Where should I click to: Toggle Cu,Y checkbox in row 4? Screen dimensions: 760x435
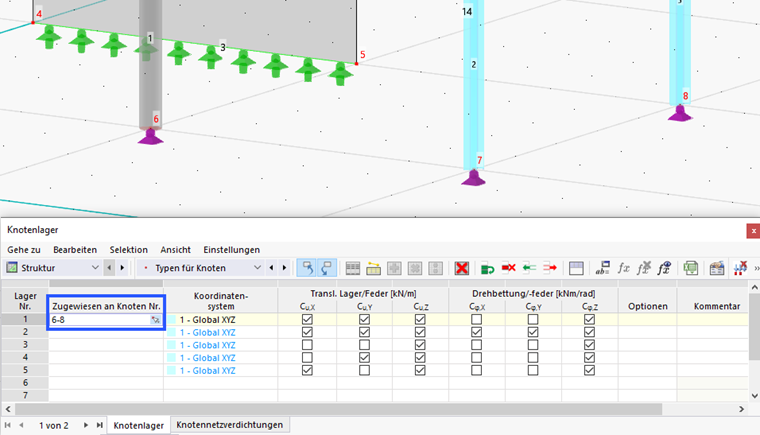[364, 357]
